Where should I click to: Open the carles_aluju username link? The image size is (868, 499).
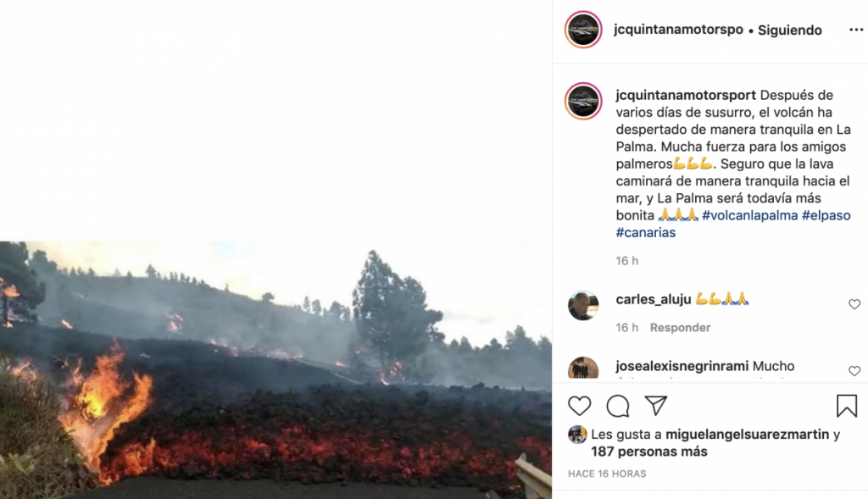coord(654,299)
